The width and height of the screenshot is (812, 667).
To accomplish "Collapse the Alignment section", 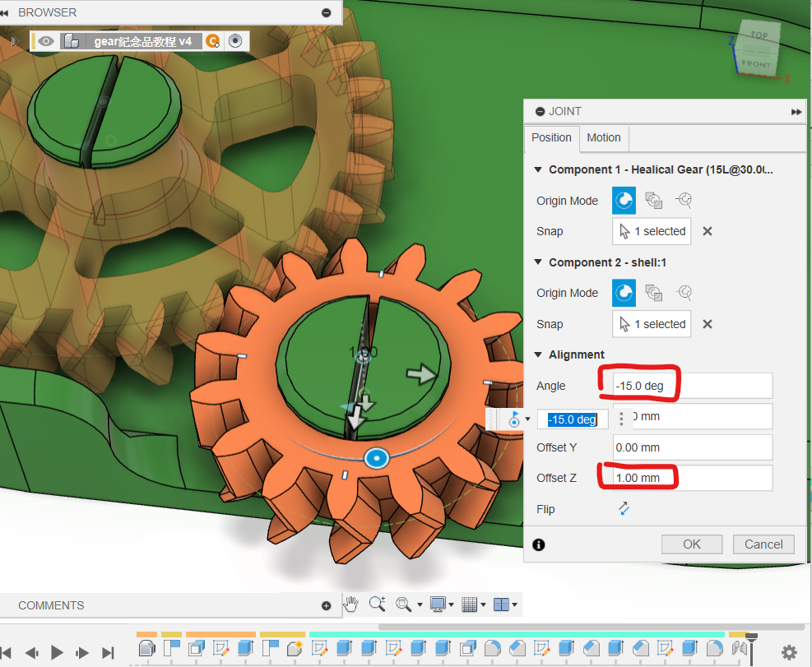I will (x=538, y=354).
